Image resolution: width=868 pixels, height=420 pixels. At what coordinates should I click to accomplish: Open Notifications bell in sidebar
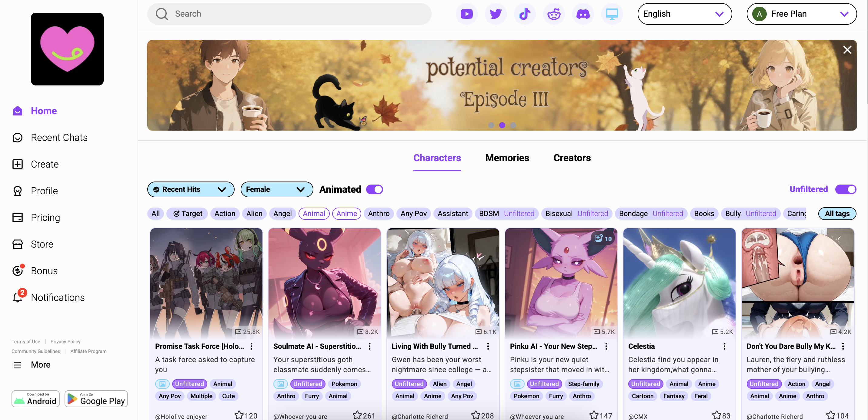click(18, 297)
